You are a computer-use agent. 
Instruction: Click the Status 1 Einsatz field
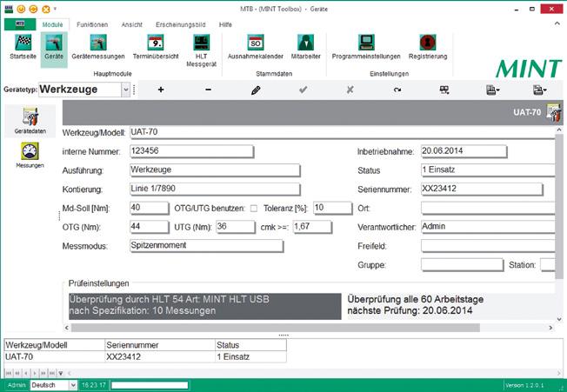[488, 170]
